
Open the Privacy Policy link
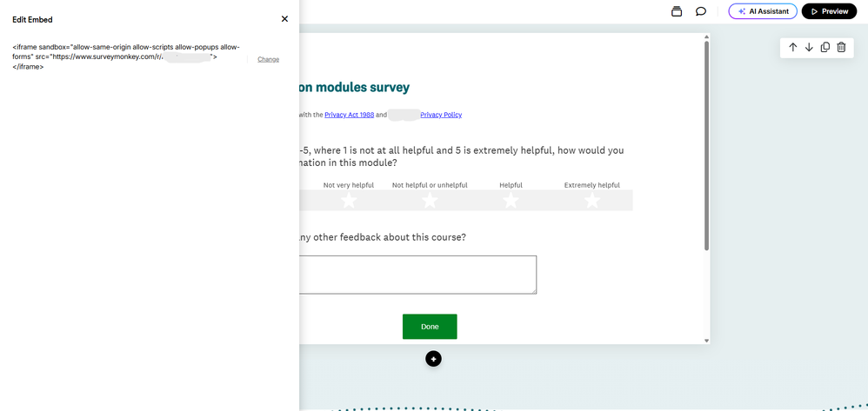coord(441,115)
